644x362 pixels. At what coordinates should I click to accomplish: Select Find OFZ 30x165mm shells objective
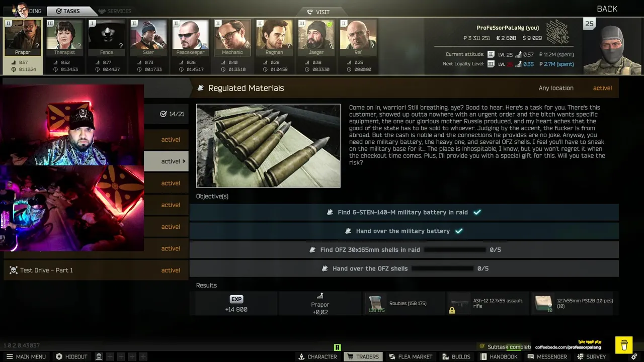pyautogui.click(x=404, y=249)
